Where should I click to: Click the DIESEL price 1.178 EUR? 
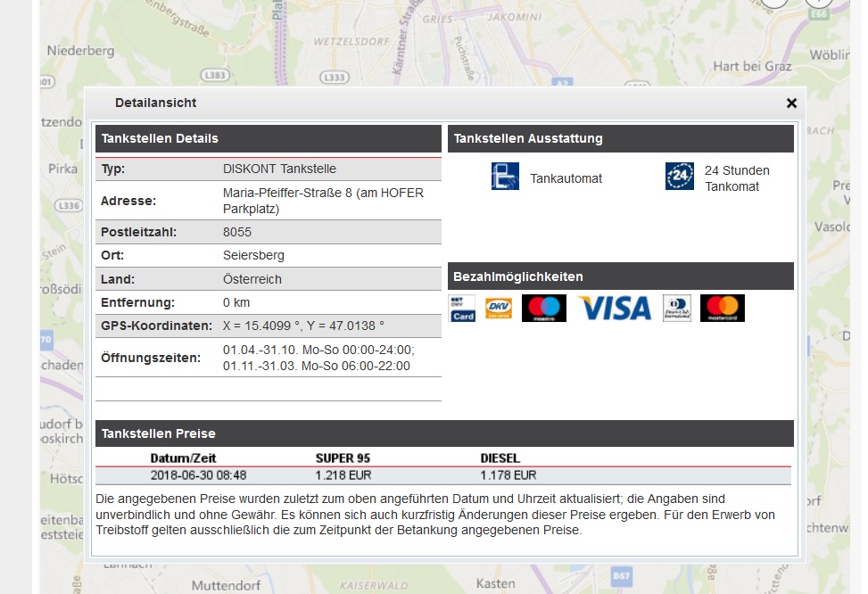click(508, 475)
